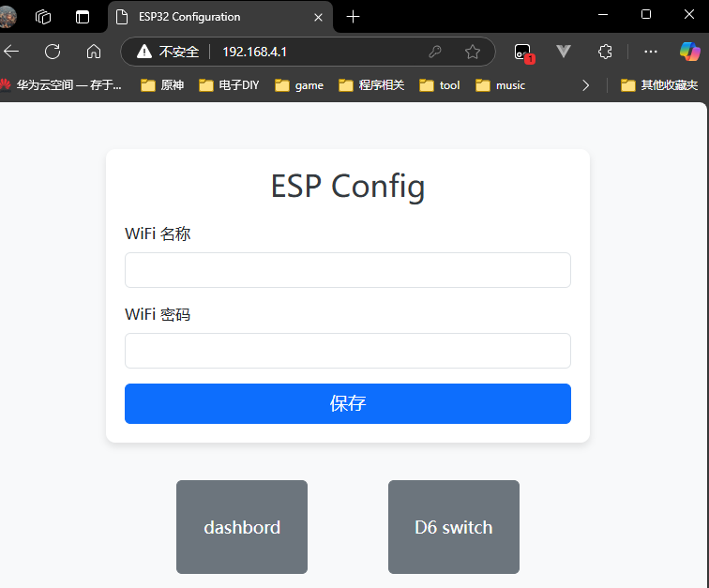The width and height of the screenshot is (709, 588).
Task: Add this page to favorites star
Action: tap(473, 52)
